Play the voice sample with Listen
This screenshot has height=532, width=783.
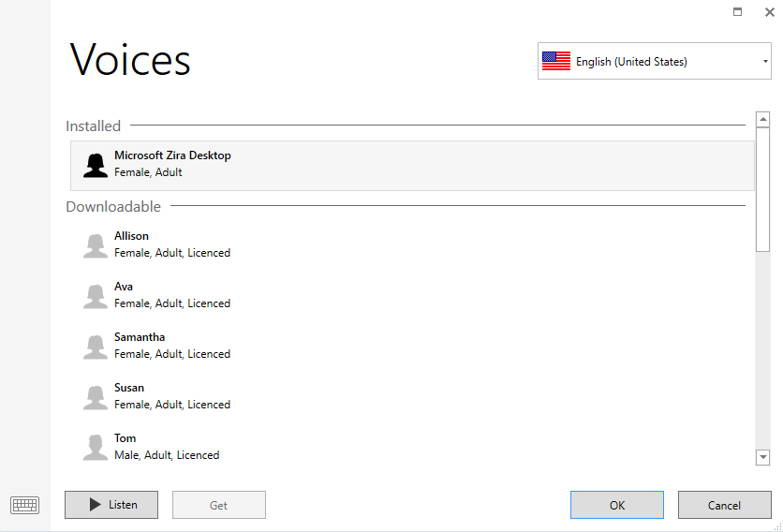111,505
